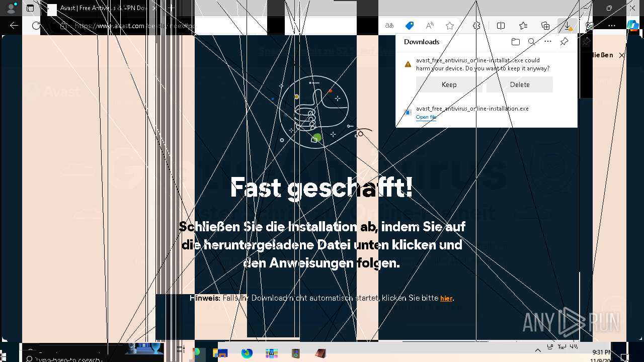Go back with the browser back arrow

pyautogui.click(x=14, y=26)
